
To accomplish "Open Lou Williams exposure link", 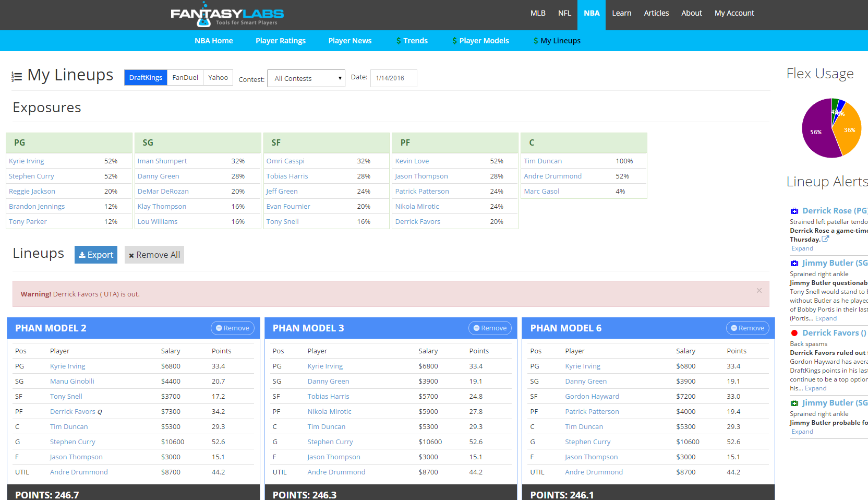I will tap(158, 222).
